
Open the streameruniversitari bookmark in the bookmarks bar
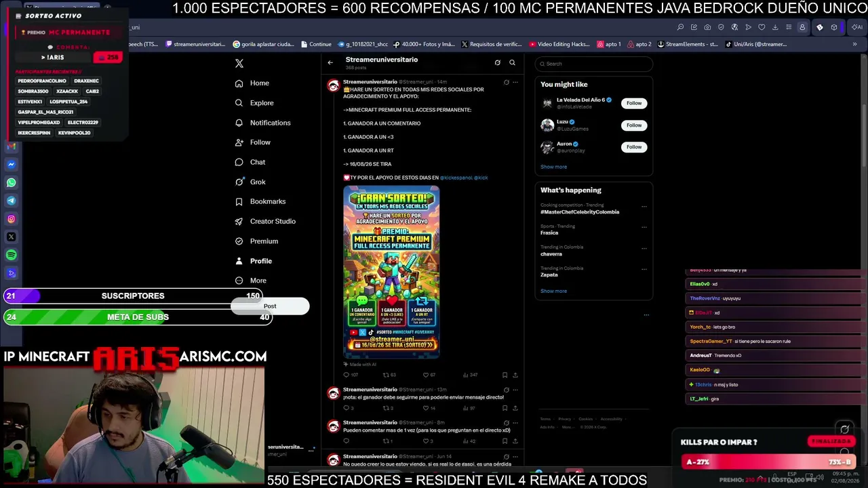[x=195, y=44]
